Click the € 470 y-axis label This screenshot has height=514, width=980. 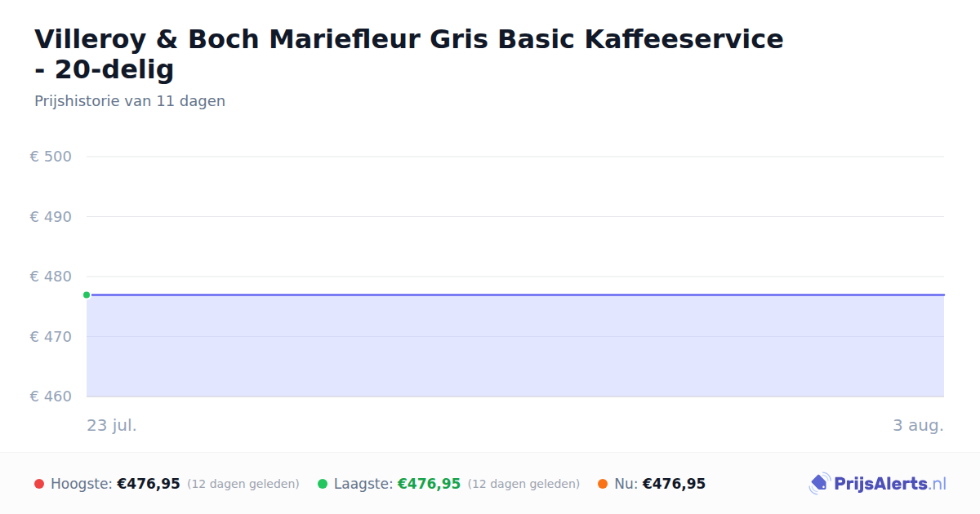coord(51,337)
